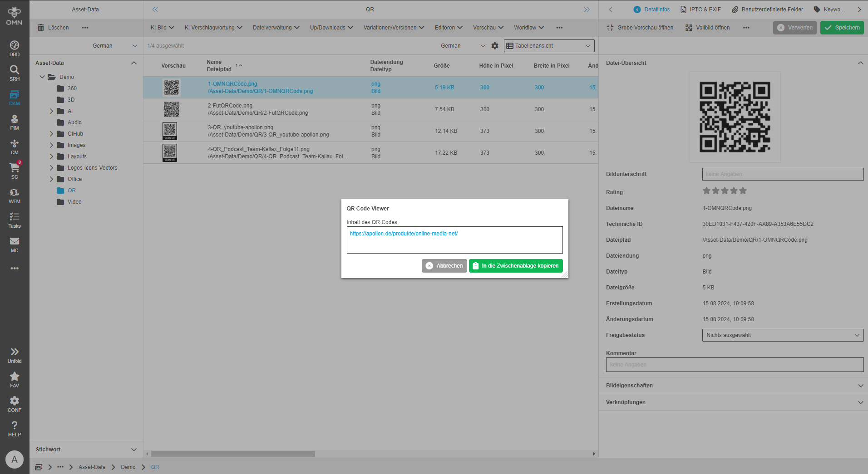Click Abbrechen in QR Code Viewer
The width and height of the screenshot is (868, 474).
pyautogui.click(x=444, y=266)
